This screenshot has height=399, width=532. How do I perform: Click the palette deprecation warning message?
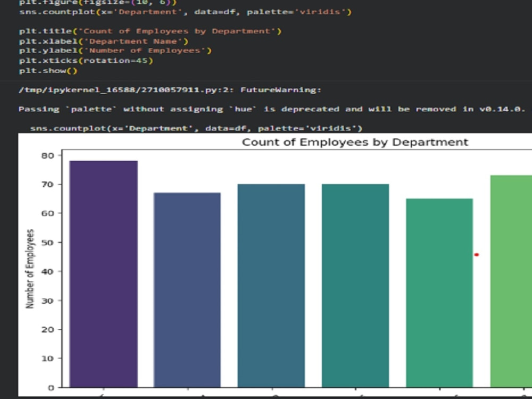tap(272, 109)
